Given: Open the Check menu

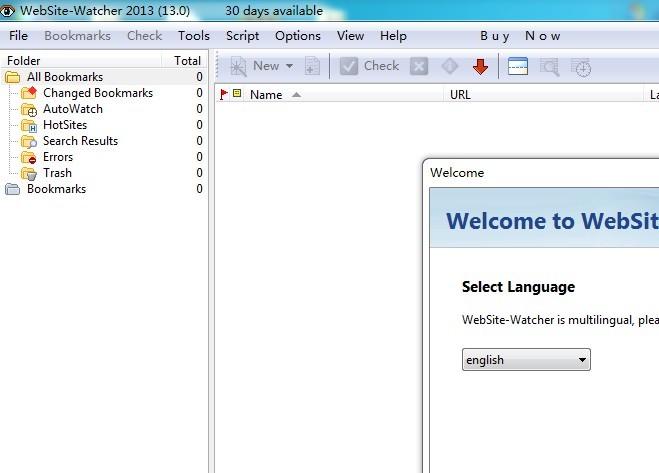Looking at the screenshot, I should pyautogui.click(x=145, y=36).
